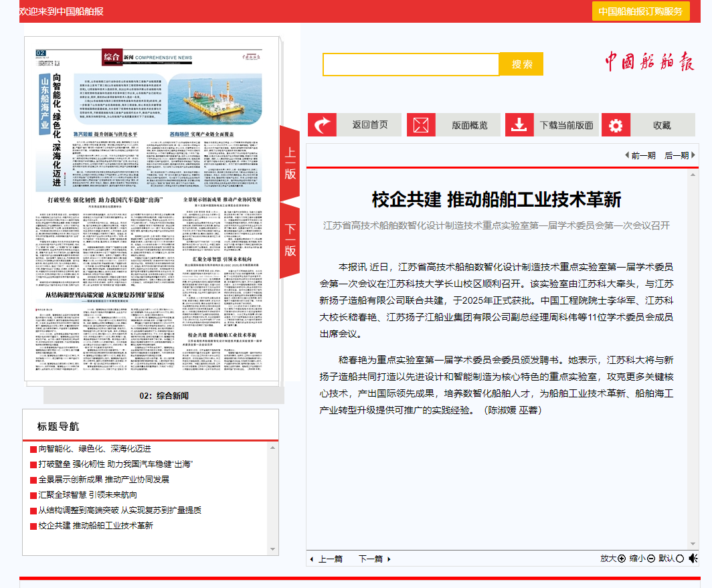Switch to previous page tab 上一版
Viewport: 712px width, 588px height.
point(290,163)
